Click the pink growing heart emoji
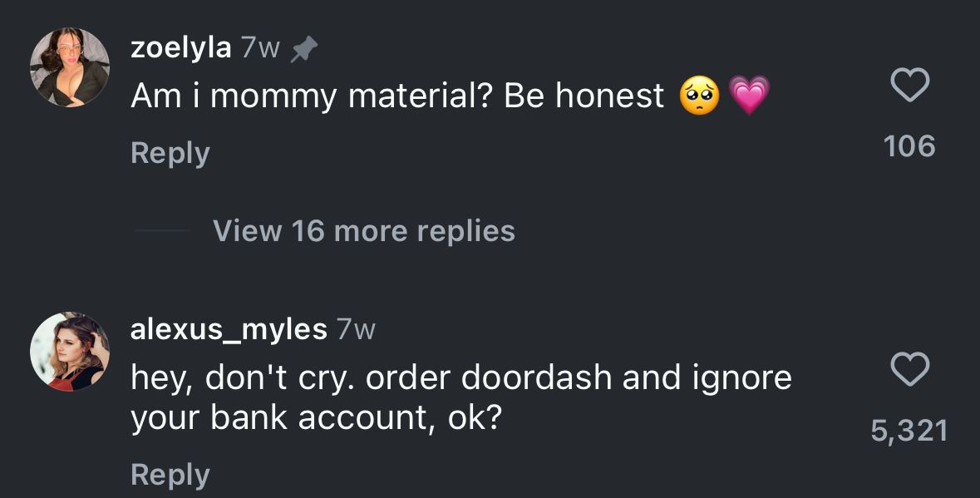Image resolution: width=980 pixels, height=498 pixels. [x=749, y=95]
